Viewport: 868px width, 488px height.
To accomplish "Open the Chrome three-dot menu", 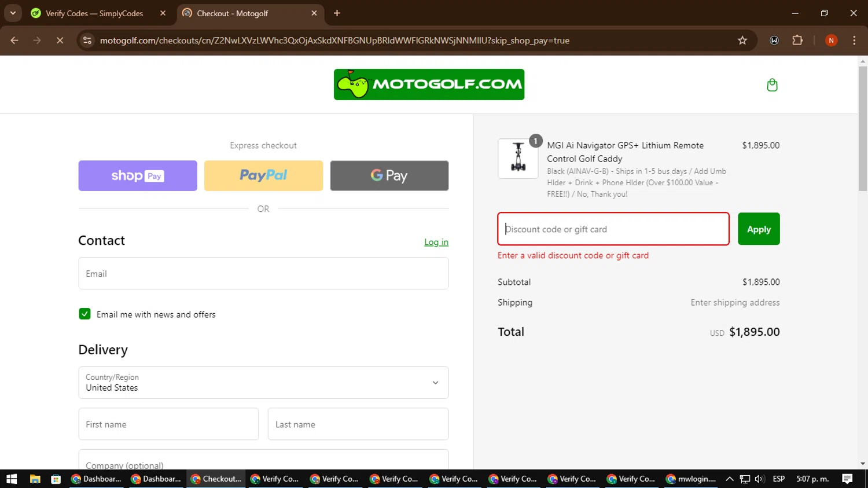I will (854, 41).
